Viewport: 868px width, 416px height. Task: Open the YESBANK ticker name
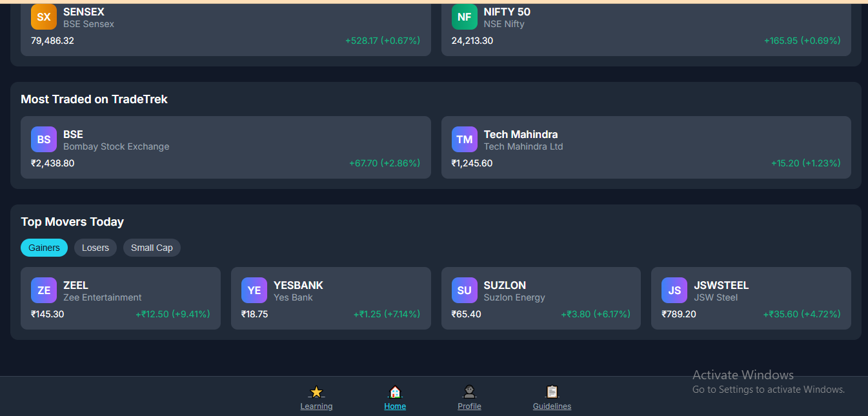coord(298,285)
